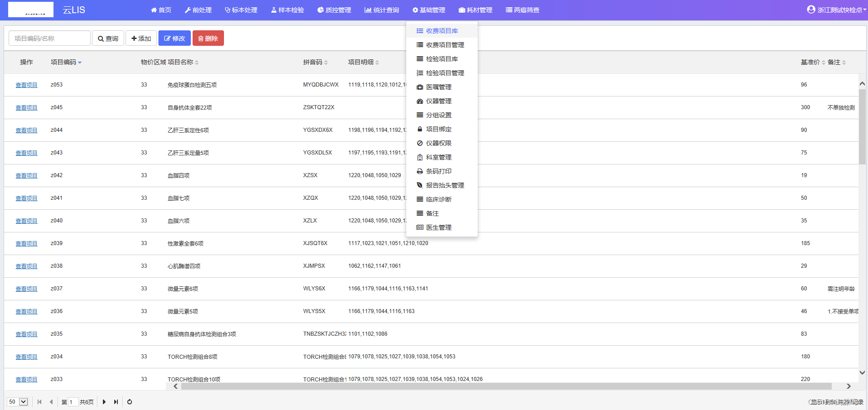Click the vertical scrollbar up arrow
The image size is (868, 410).
point(862,84)
